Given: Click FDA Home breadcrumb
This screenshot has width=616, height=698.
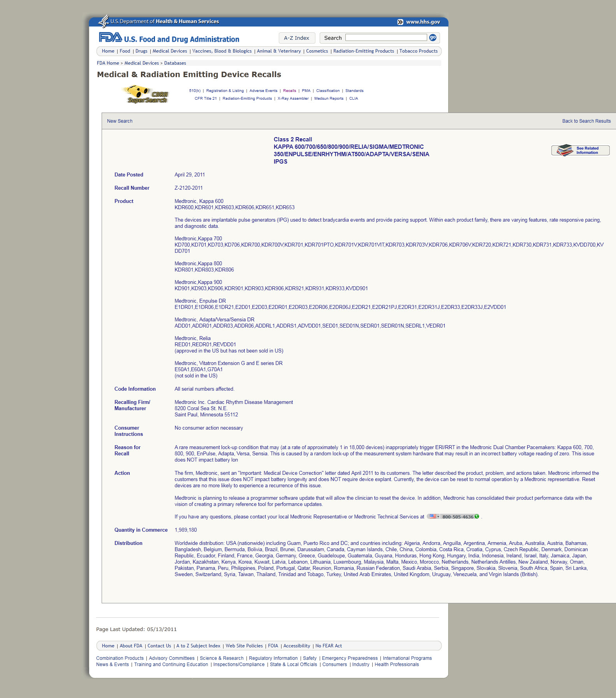Looking at the screenshot, I should click(x=108, y=63).
